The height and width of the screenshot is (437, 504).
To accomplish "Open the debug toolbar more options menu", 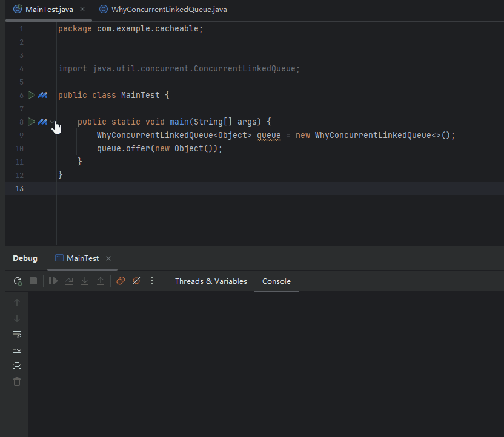I will 152,281.
